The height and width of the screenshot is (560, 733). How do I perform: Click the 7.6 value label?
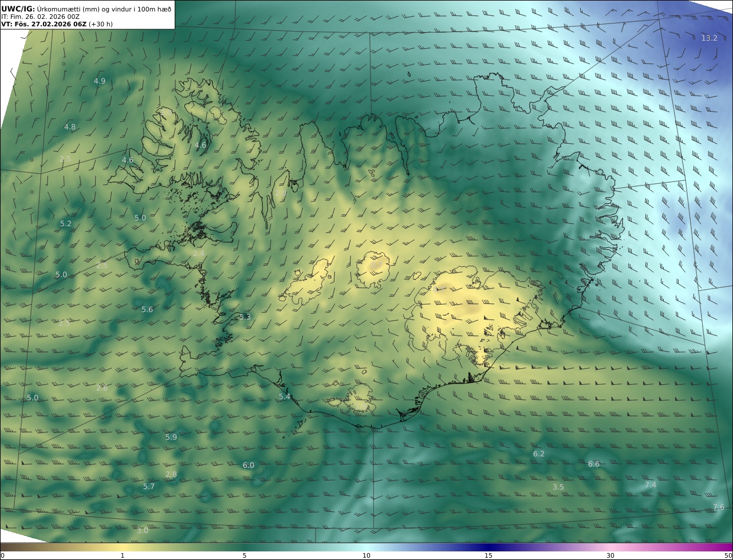coord(719,507)
